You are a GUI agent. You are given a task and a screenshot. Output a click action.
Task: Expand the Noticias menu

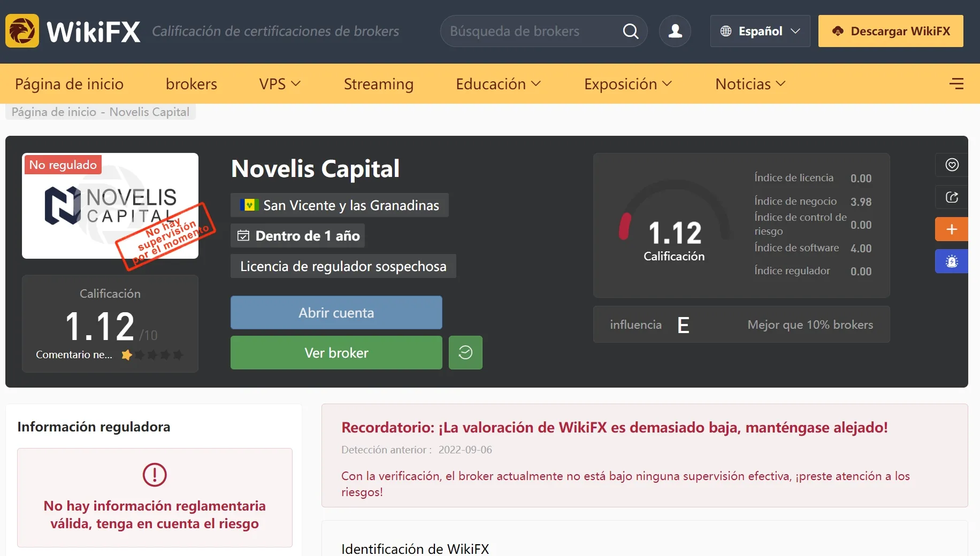(x=751, y=84)
